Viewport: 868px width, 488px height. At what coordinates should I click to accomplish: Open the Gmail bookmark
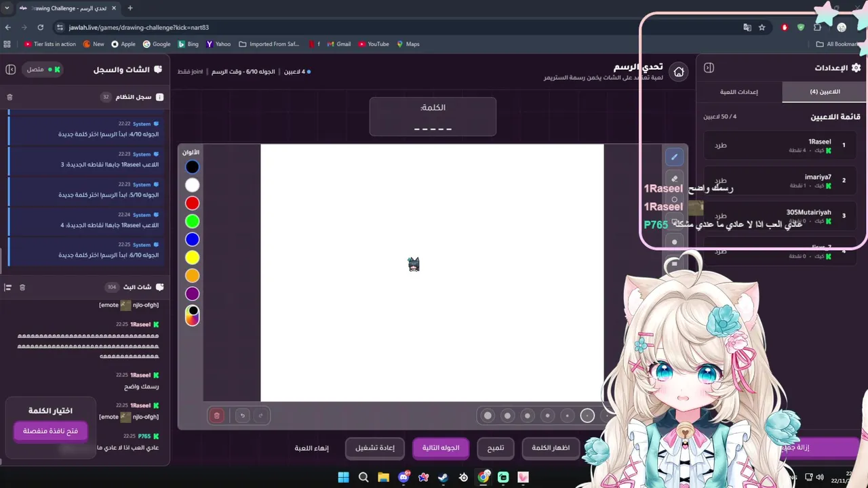click(339, 44)
